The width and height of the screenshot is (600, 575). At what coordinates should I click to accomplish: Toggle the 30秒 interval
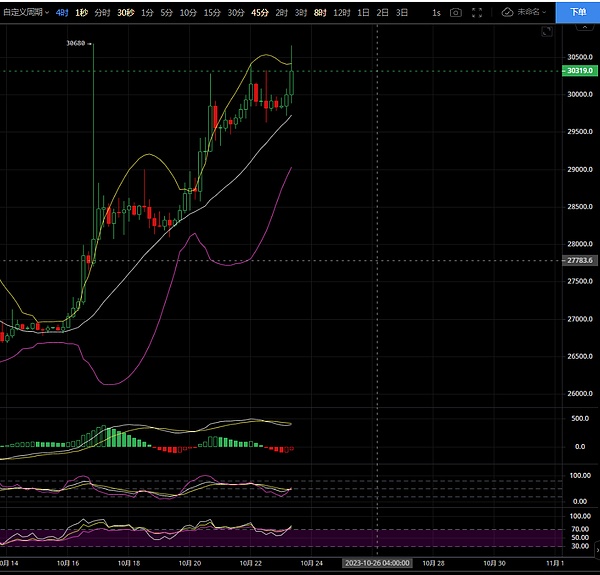tap(125, 13)
